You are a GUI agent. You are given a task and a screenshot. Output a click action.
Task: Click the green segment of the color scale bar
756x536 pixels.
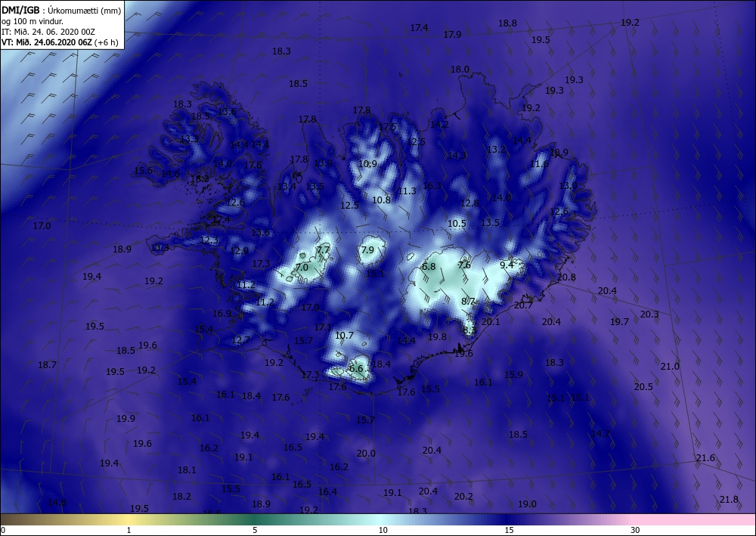tap(256, 519)
